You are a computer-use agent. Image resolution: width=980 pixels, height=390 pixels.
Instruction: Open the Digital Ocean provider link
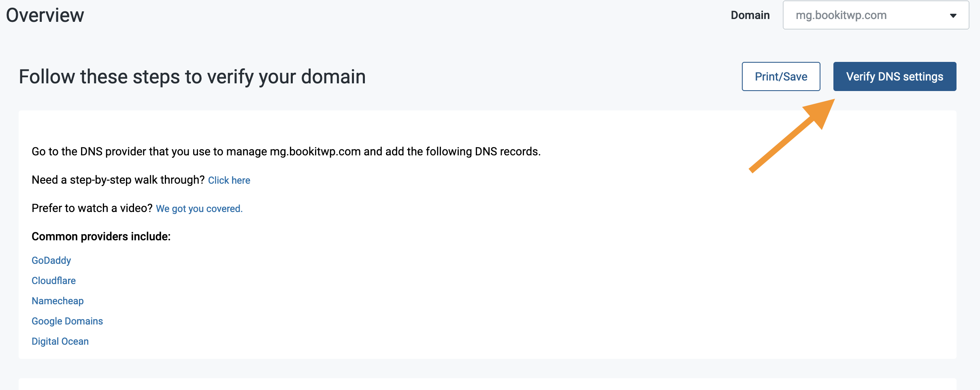pyautogui.click(x=60, y=341)
